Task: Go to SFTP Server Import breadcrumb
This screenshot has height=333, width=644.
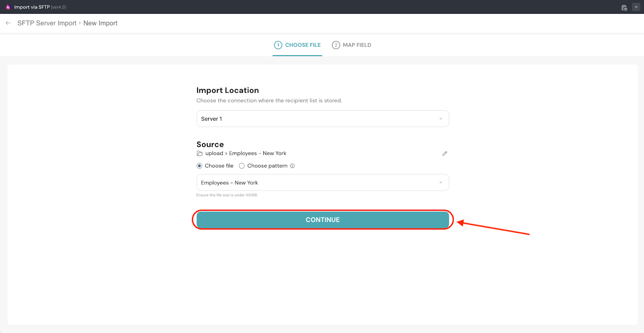Action: tap(47, 23)
